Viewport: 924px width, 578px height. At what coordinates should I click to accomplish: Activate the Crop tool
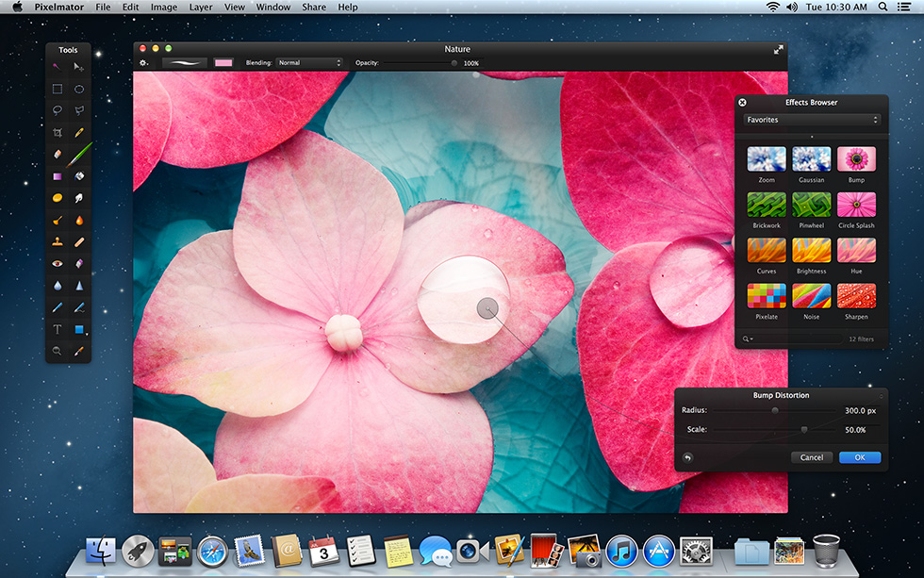pos(57,132)
